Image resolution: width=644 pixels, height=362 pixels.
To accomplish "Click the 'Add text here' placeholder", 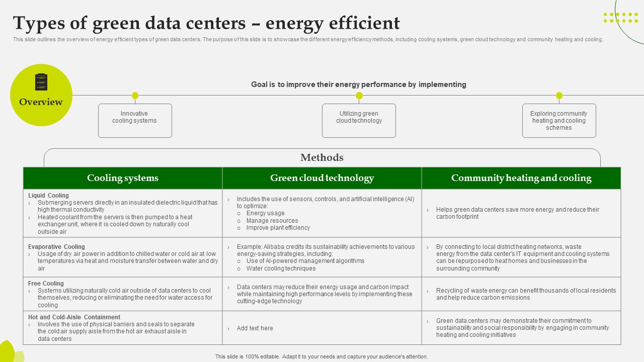I will 255,328.
